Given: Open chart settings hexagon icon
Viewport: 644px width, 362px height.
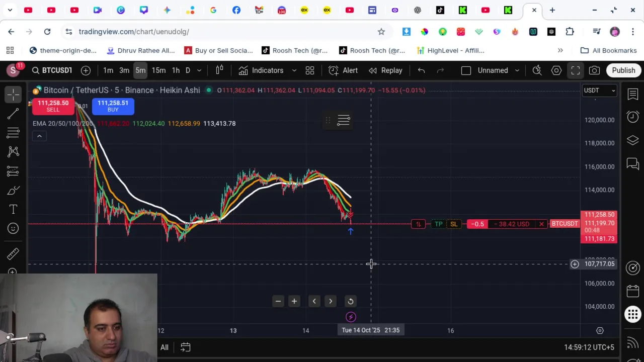Looking at the screenshot, I should (556, 70).
